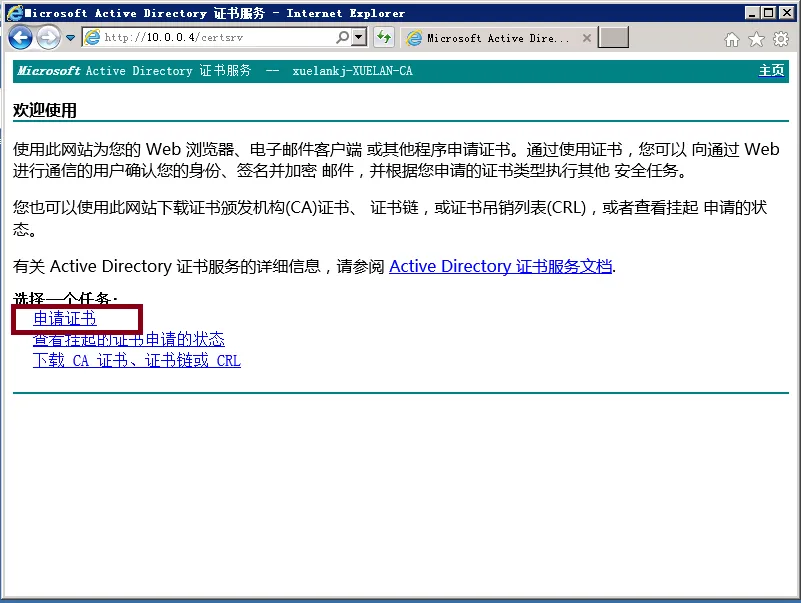Expand the address bar autocomplete dropdown

(360, 37)
